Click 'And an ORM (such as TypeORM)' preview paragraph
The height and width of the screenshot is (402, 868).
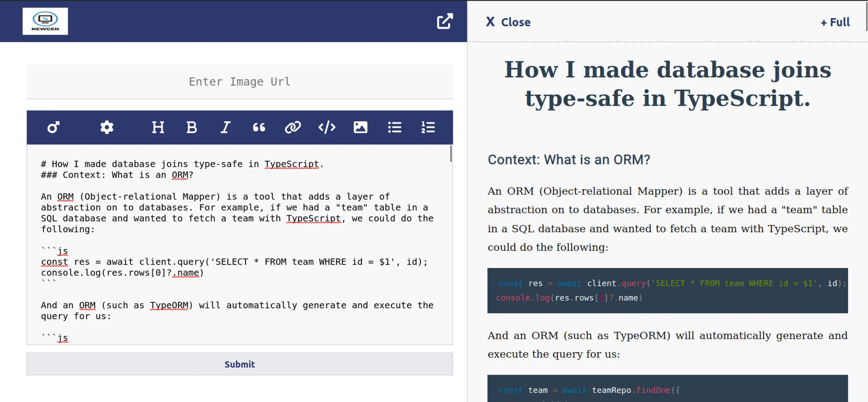[667, 344]
